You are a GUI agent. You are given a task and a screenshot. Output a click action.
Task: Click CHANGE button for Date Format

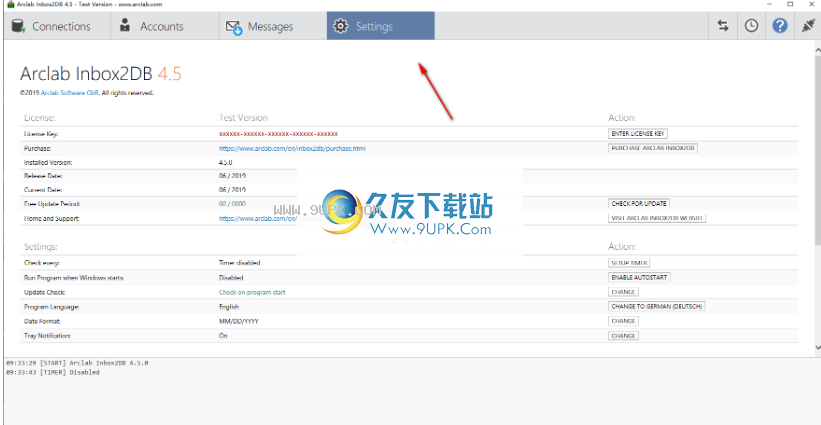click(x=623, y=321)
